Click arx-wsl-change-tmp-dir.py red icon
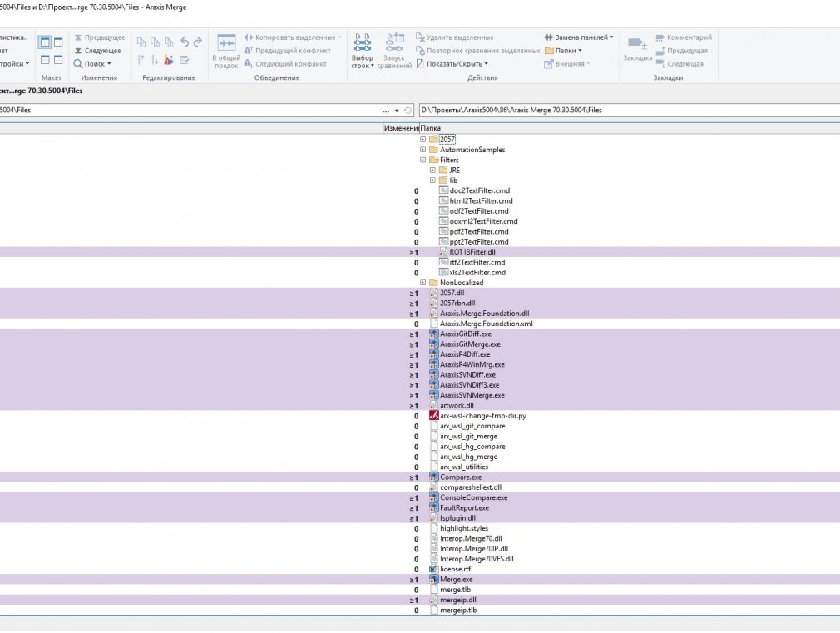 434,416
